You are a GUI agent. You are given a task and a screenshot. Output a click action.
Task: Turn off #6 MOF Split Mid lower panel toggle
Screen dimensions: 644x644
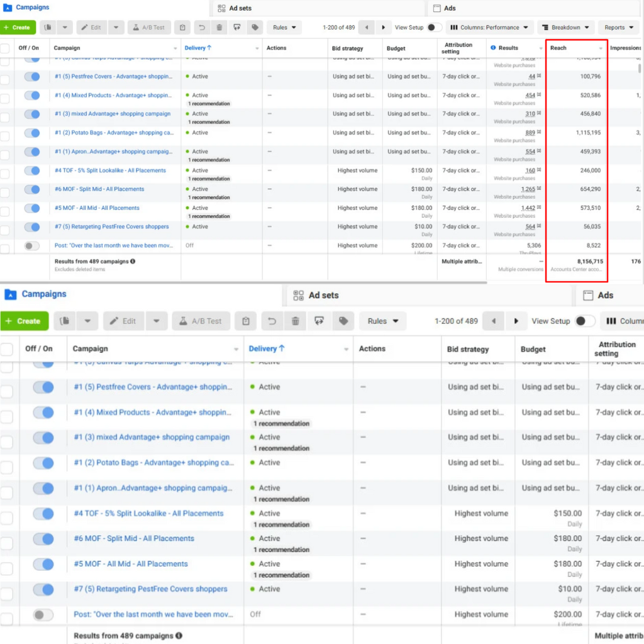(x=43, y=539)
